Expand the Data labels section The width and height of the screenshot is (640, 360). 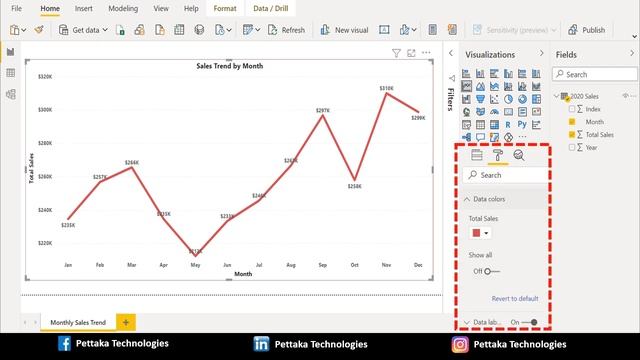pos(467,322)
